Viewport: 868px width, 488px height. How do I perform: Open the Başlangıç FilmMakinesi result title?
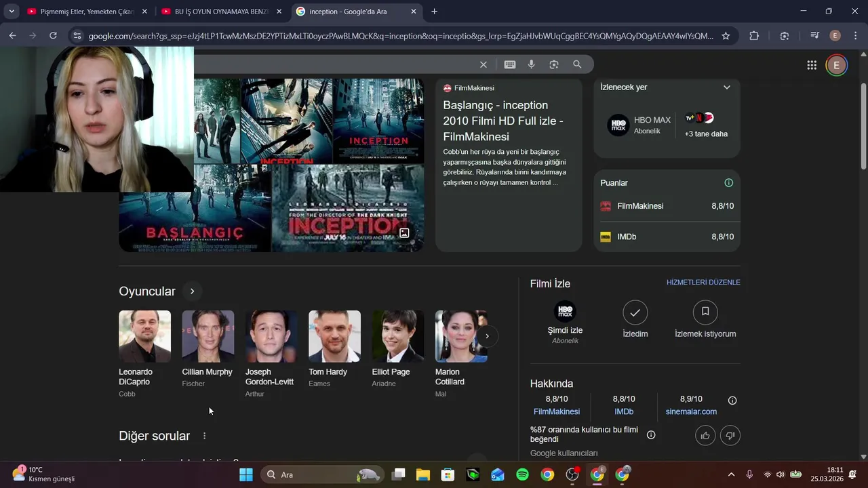[x=503, y=121]
